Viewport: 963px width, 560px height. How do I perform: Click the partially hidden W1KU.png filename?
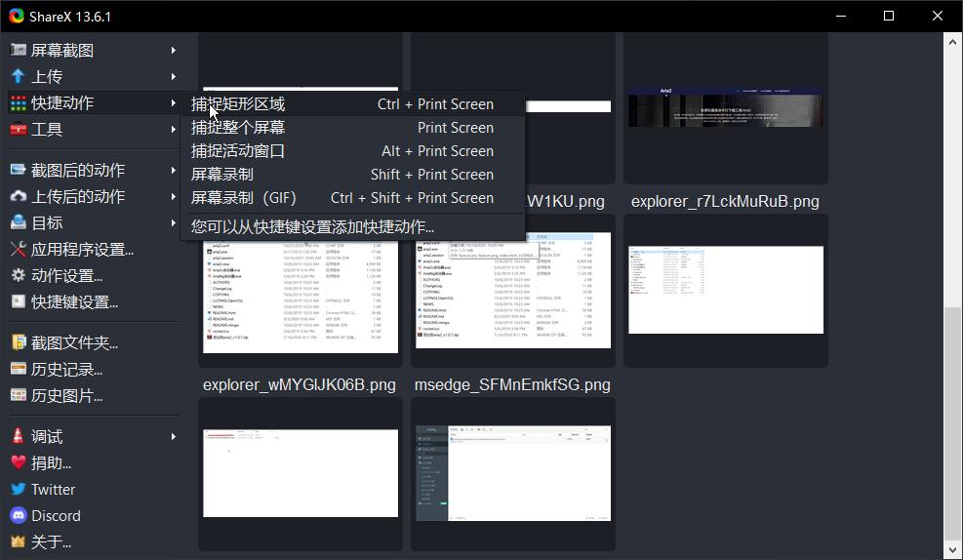566,201
